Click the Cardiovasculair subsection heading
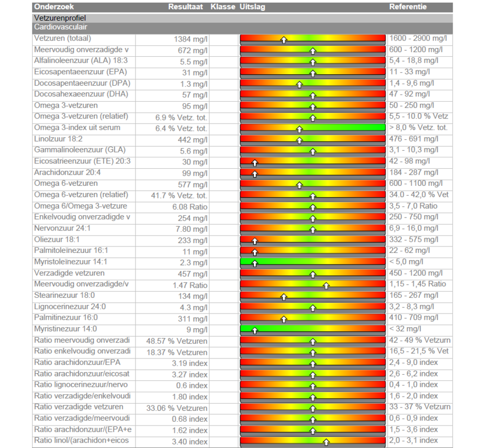Viewport: 486px width, 448px height. (60, 26)
